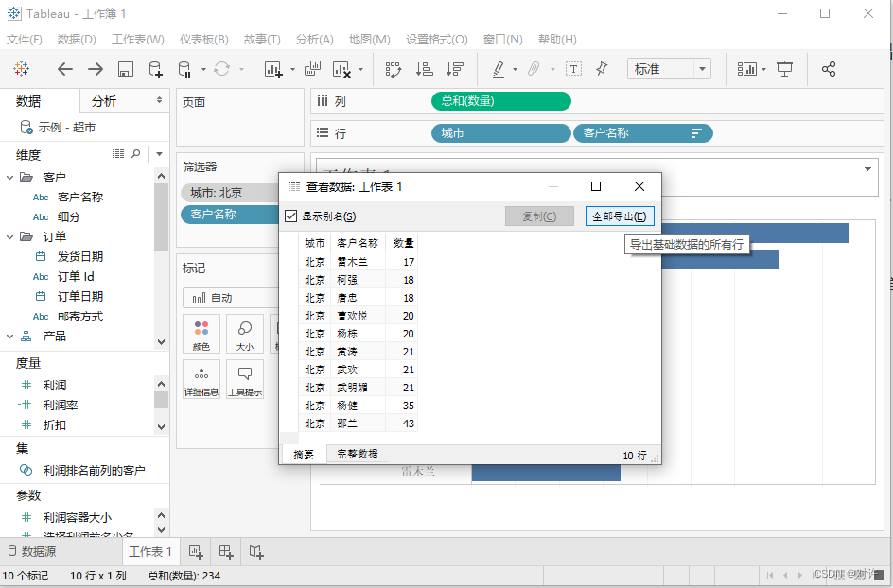This screenshot has width=893, height=588.
Task: Swap rows and columns icon
Action: pos(393,69)
